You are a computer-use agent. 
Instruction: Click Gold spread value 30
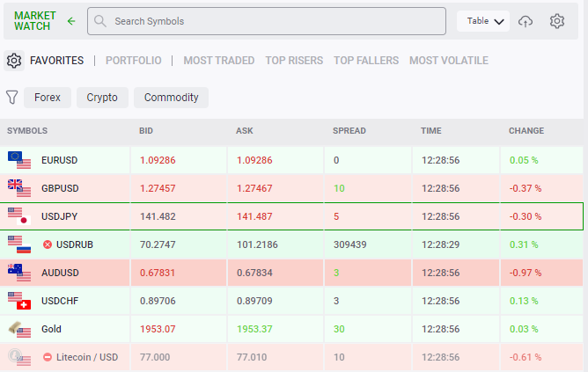tap(339, 329)
